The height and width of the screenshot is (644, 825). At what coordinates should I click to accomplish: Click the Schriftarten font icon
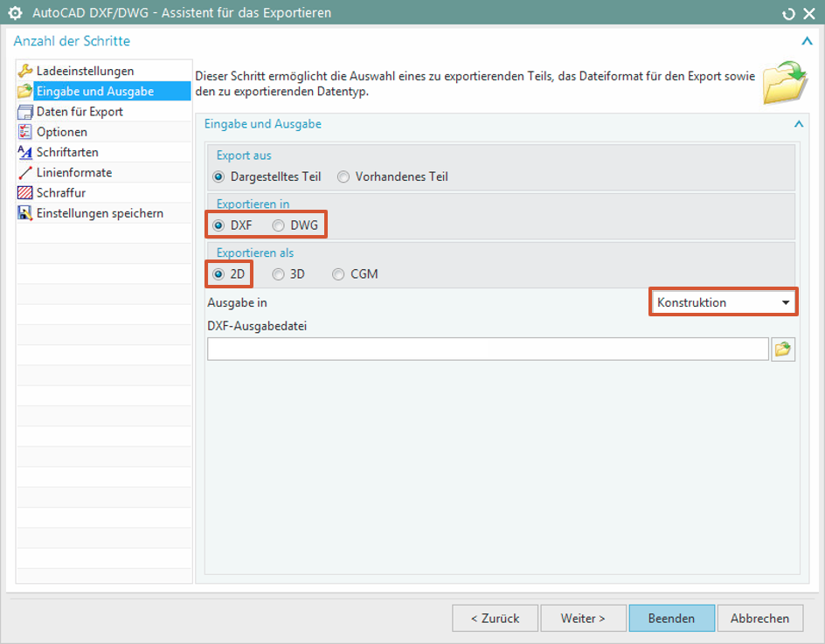point(25,152)
